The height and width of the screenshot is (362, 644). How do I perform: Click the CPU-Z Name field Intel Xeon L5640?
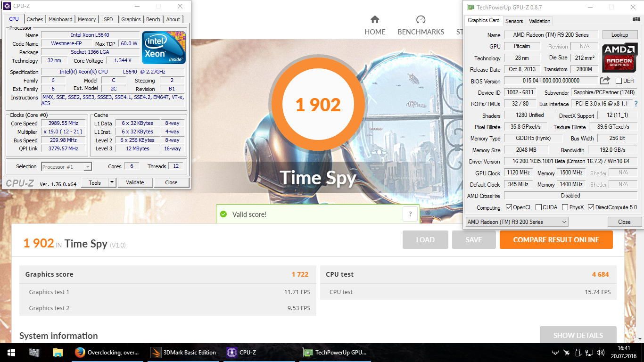click(91, 35)
